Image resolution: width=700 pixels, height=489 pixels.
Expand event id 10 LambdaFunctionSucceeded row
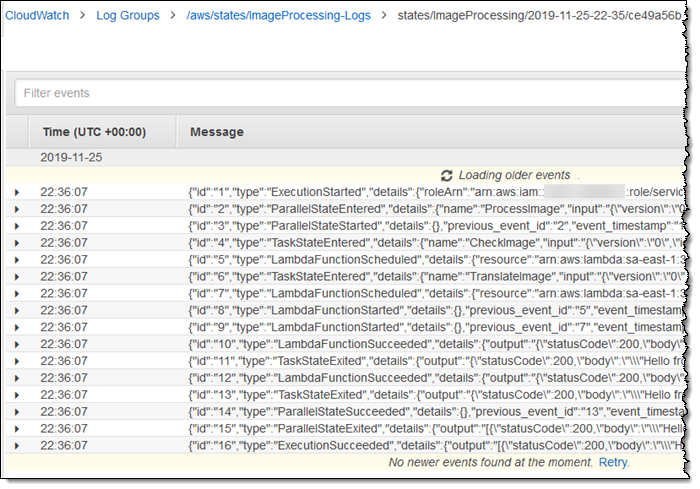[x=17, y=344]
